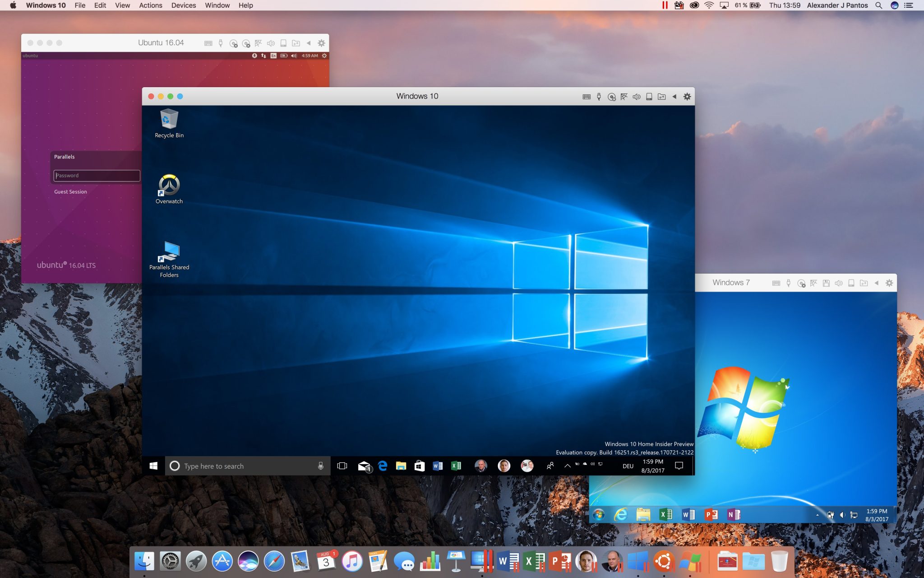924x578 pixels.
Task: Open the DEU language switcher on the Windows taskbar
Action: [628, 466]
